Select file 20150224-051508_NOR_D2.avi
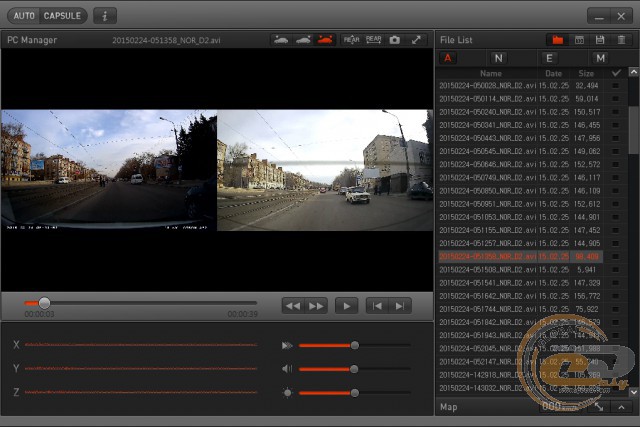The height and width of the screenshot is (427, 640). pos(521,270)
